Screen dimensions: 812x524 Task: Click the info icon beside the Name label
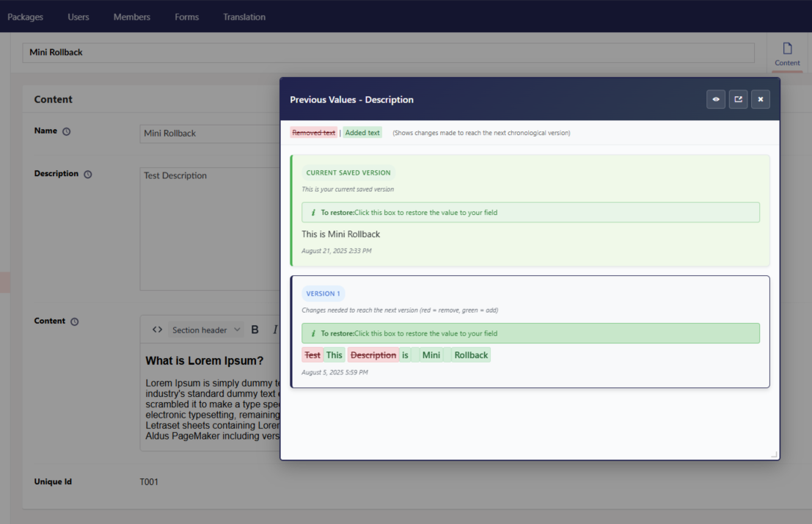[67, 131]
